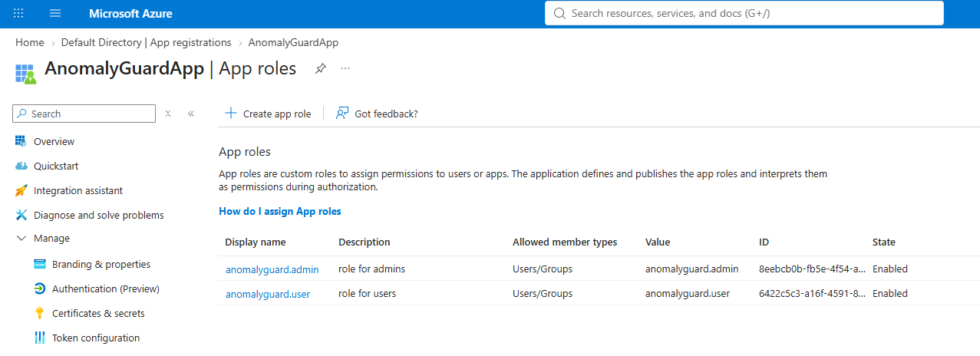This screenshot has width=980, height=356.
Task: Go to Default Directory | App registrations breadcrumb
Action: click(x=147, y=42)
